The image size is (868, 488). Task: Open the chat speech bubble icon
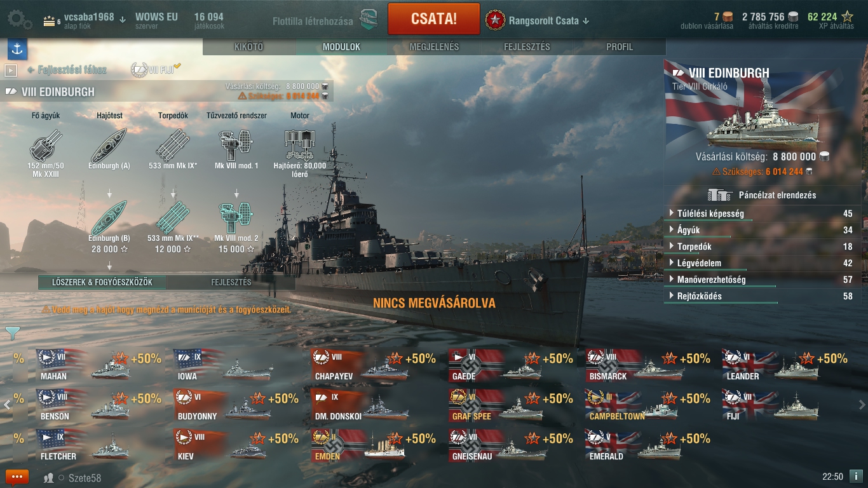[x=17, y=477]
